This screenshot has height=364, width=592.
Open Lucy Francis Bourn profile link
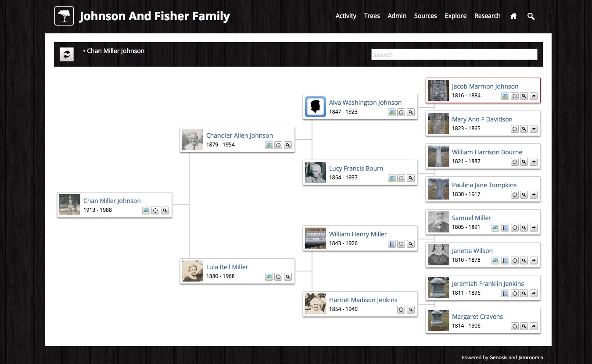[x=356, y=168]
